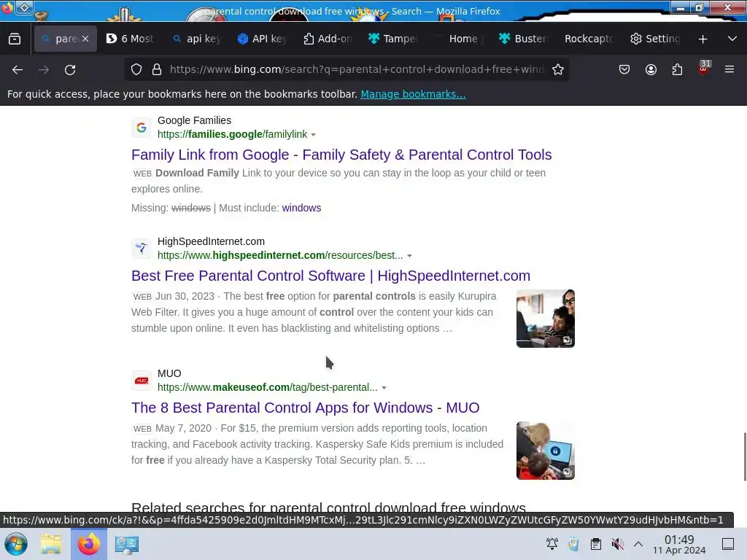Open the Firefox hamburger application menu
This screenshot has width=747, height=560.
point(729,69)
